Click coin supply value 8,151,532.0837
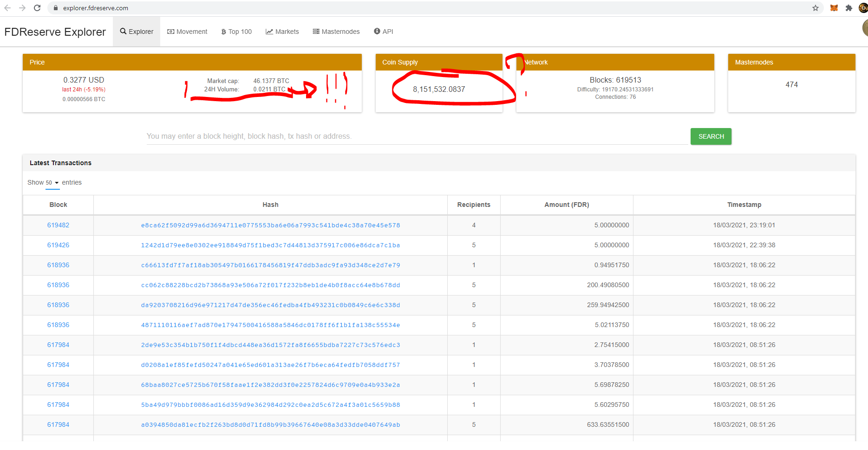The image size is (868, 450). coord(439,89)
